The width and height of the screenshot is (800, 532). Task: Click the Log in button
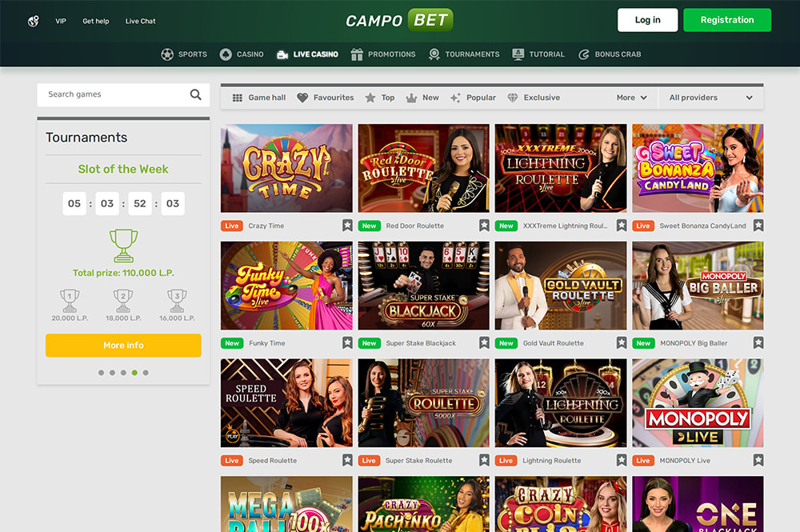[647, 20]
